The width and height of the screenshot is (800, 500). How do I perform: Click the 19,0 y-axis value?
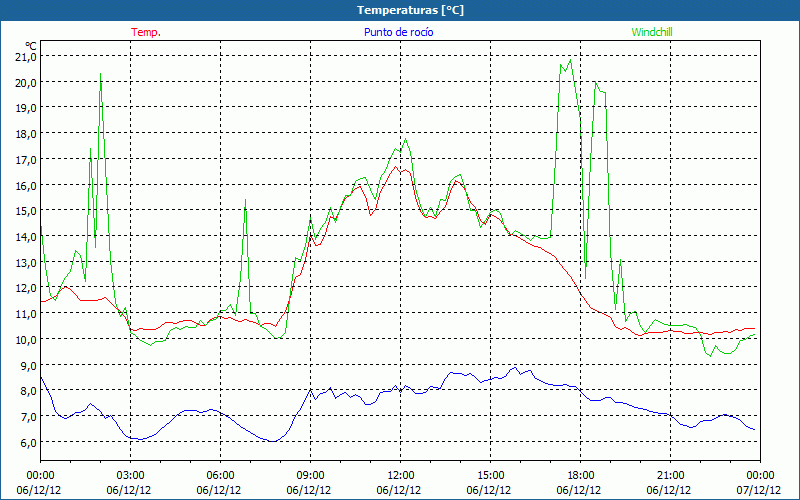tap(26, 108)
